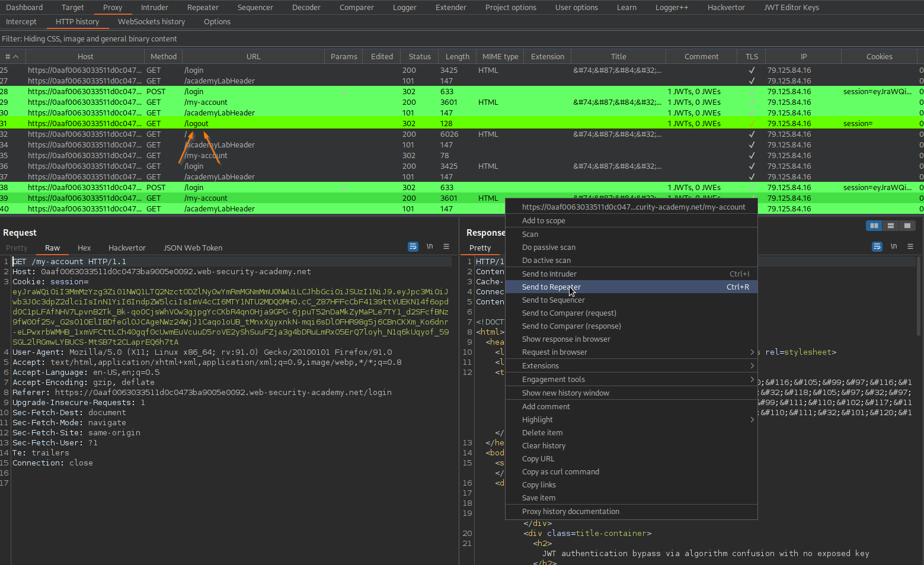Open Hackvertor tab in Request panel
924x565 pixels.
[x=127, y=248]
